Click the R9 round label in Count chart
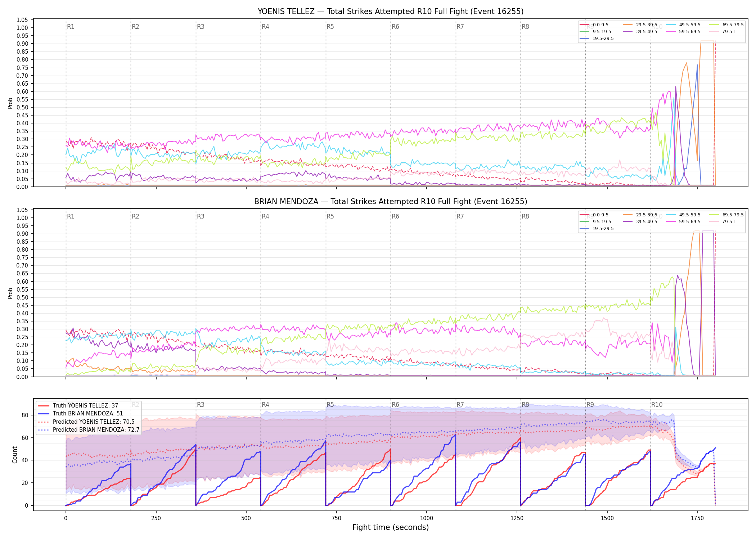The image size is (756, 540). tap(590, 405)
